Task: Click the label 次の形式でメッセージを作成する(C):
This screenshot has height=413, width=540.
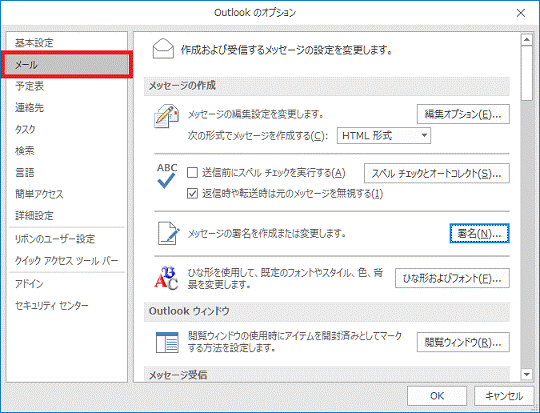Action: [x=258, y=136]
